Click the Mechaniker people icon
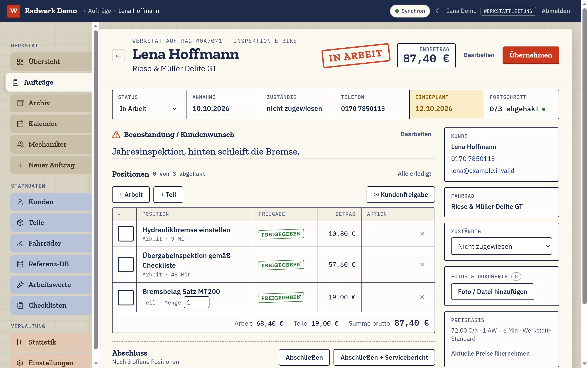588x368 pixels. (x=20, y=145)
